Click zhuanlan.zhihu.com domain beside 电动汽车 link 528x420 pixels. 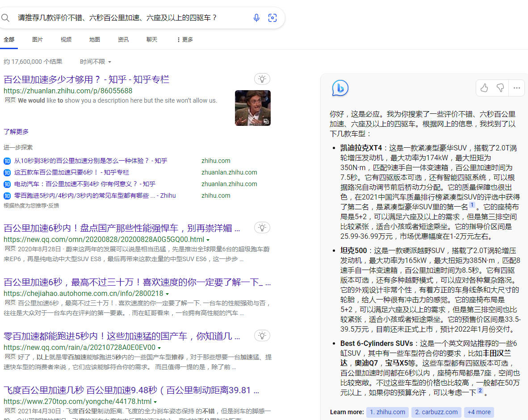click(x=229, y=184)
